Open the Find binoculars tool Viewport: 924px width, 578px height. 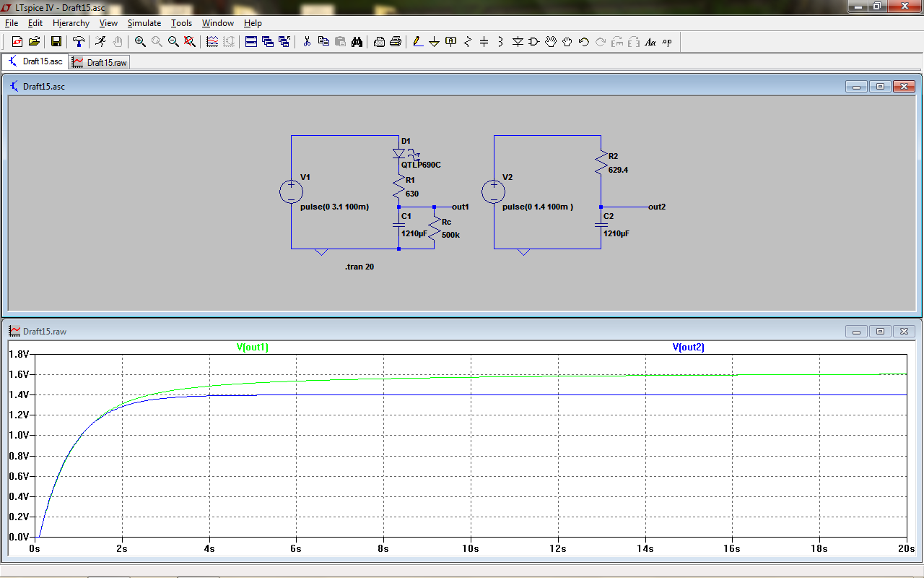[x=357, y=42]
